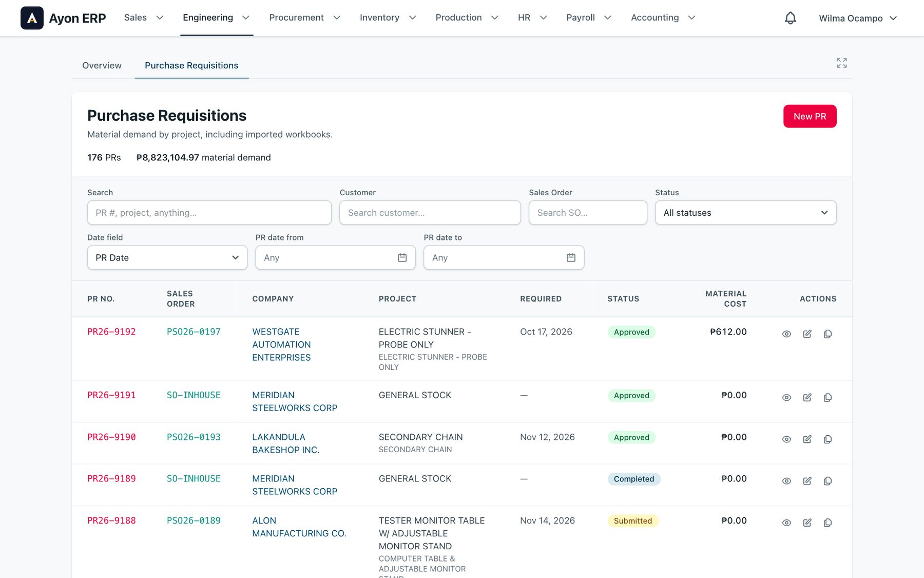The width and height of the screenshot is (924, 578).
Task: Duplicate PR26-9192 with copy icon
Action: point(827,334)
